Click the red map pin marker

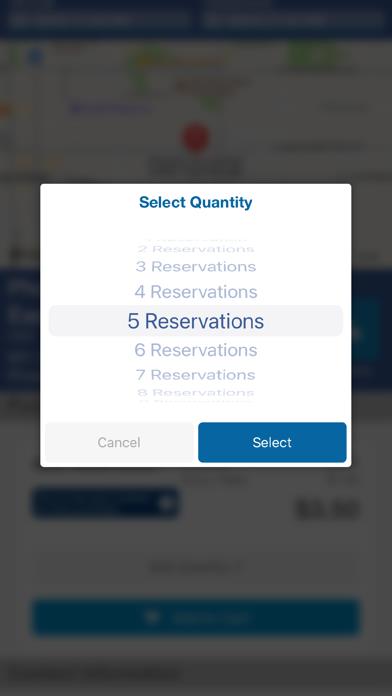pyautogui.click(x=196, y=138)
